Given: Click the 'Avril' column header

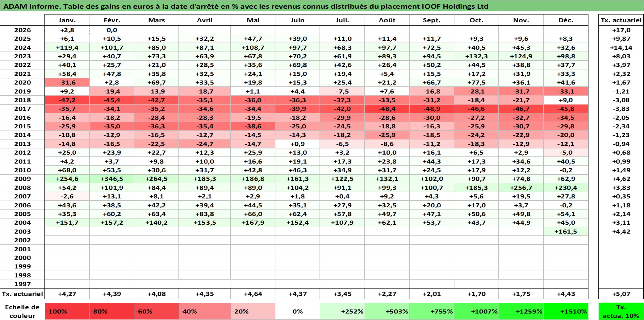Looking at the screenshot, I should coord(205,20).
